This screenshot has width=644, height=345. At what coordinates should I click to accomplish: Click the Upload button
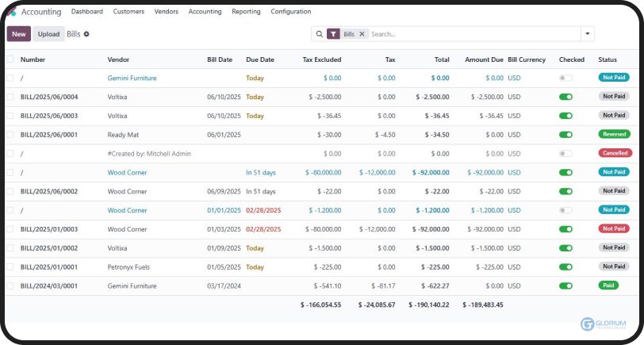pos(48,34)
